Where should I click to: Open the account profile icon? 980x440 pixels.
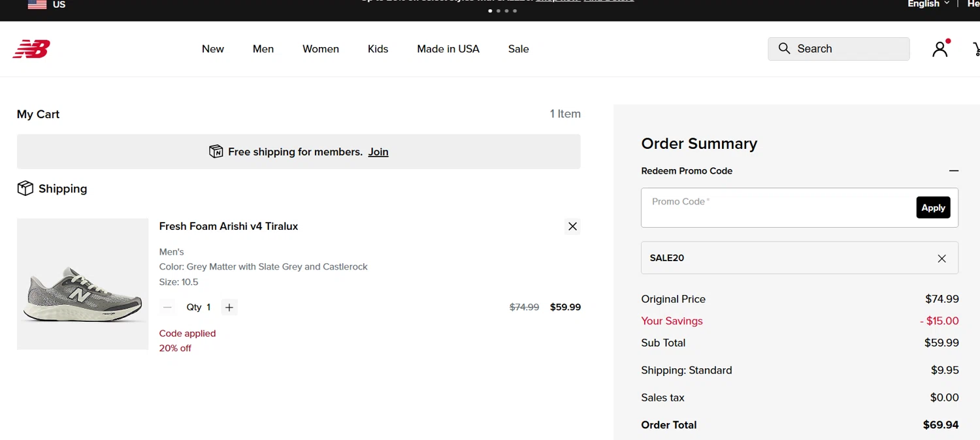click(x=940, y=49)
